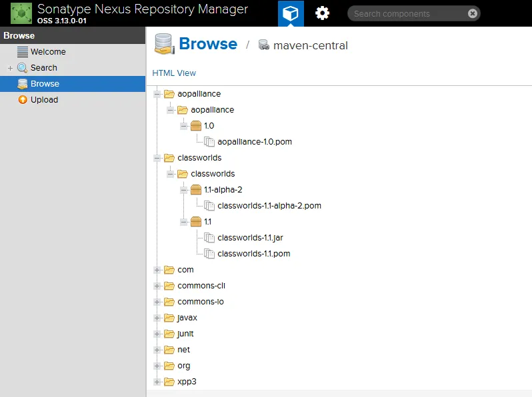Image resolution: width=532 pixels, height=397 pixels.
Task: Select the 1.1-alpha-2 component row
Action: tap(223, 190)
